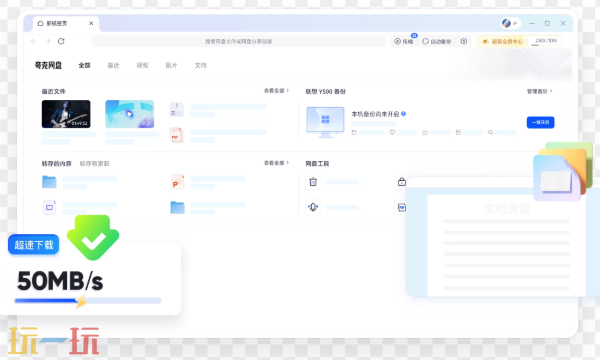Viewport: 600px width, 360px height.
Task: Click the desktop icon under backup status
Action: (x=392, y=132)
